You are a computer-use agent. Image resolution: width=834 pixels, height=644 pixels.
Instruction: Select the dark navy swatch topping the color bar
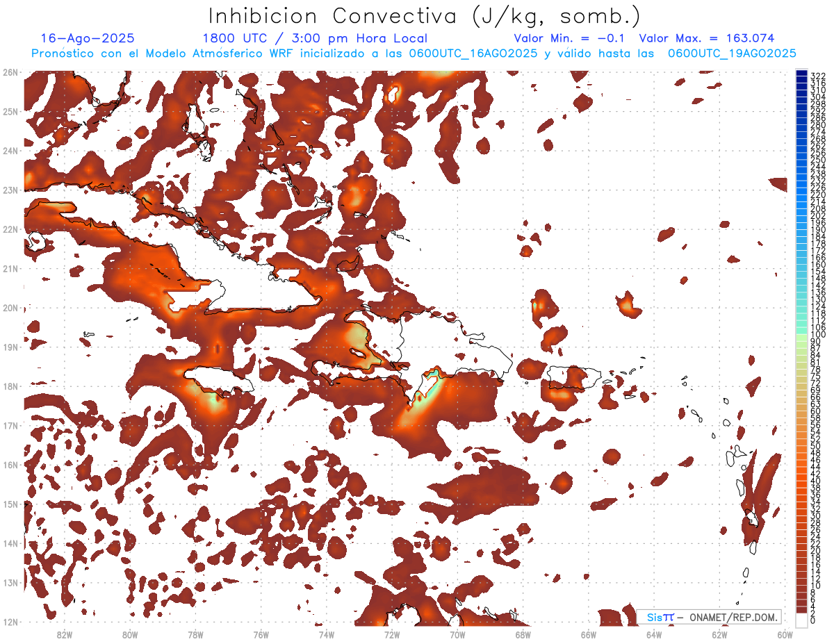coord(801,73)
